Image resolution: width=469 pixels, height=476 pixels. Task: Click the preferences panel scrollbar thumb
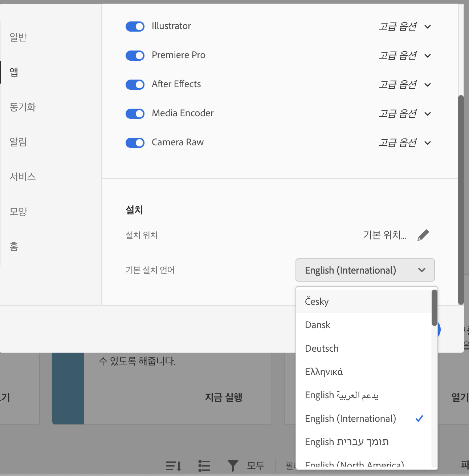pyautogui.click(x=461, y=200)
